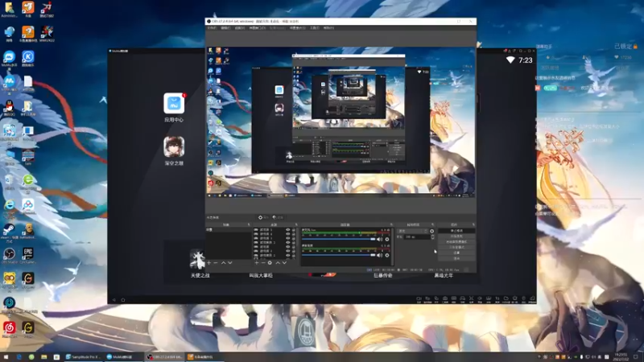This screenshot has height=362, width=644.
Task: Adjust the 麦克风/Aux blue volume slider
Action: 338,239
